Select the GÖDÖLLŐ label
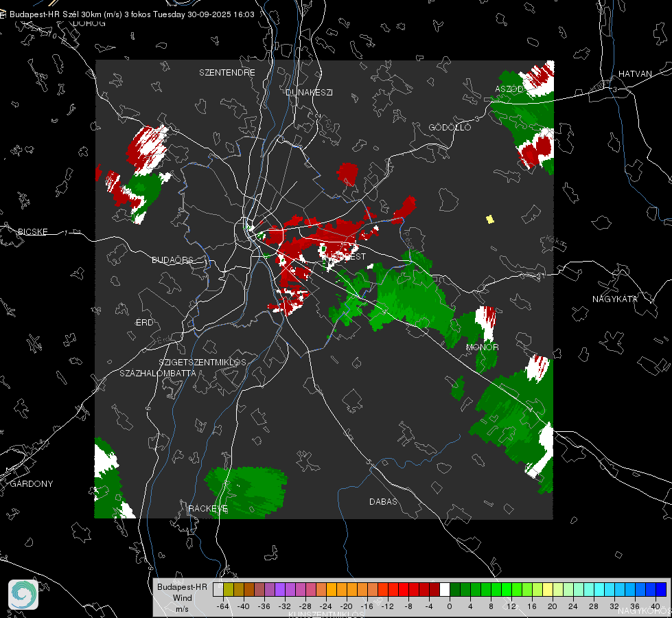Screen dimensions: 672x618 (x=450, y=127)
